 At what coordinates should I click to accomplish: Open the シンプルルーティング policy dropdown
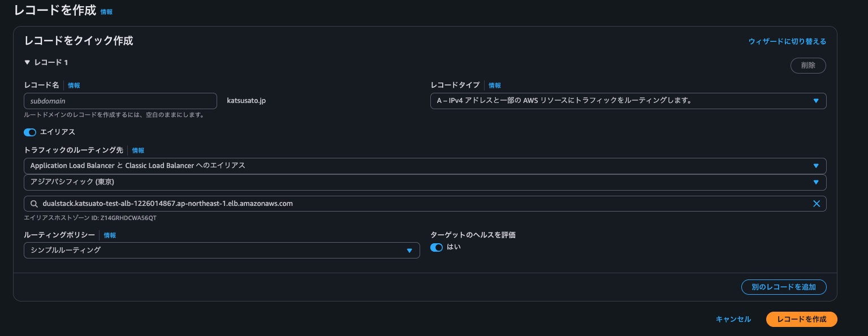(411, 250)
